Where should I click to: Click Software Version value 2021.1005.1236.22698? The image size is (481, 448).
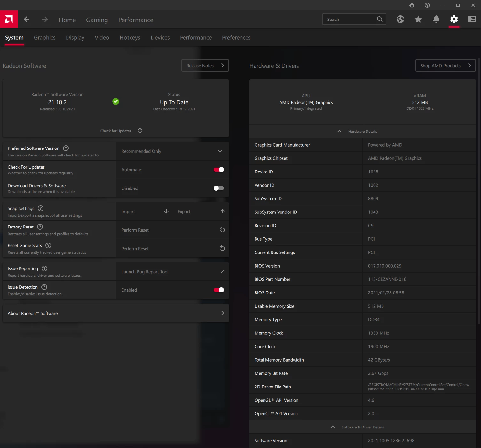pyautogui.click(x=391, y=441)
